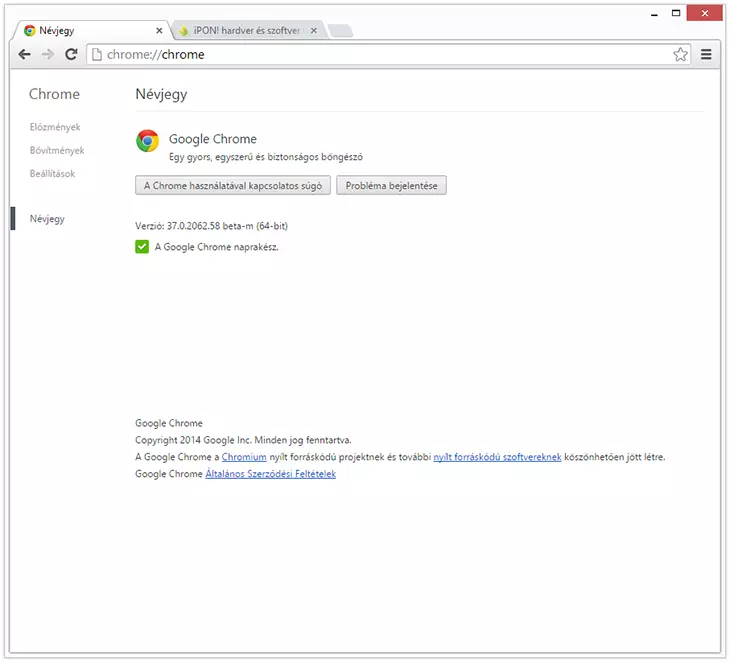Reload the current page

point(71,54)
